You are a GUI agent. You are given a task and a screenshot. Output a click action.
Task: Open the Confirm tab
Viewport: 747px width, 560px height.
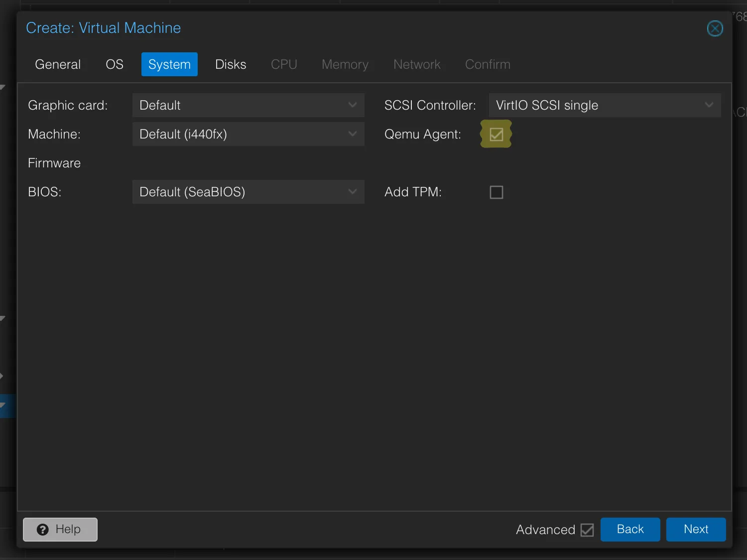click(x=488, y=64)
